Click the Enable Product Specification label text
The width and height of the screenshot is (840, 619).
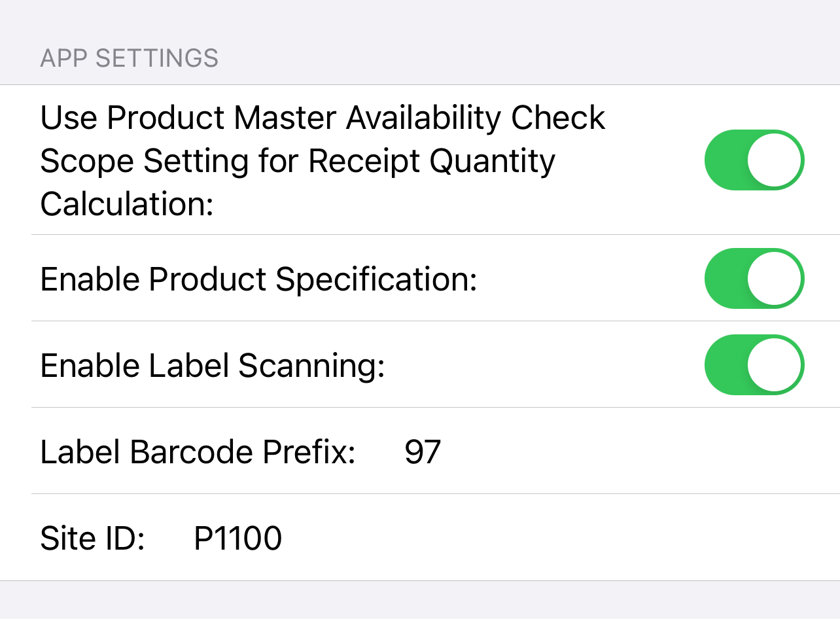[259, 278]
